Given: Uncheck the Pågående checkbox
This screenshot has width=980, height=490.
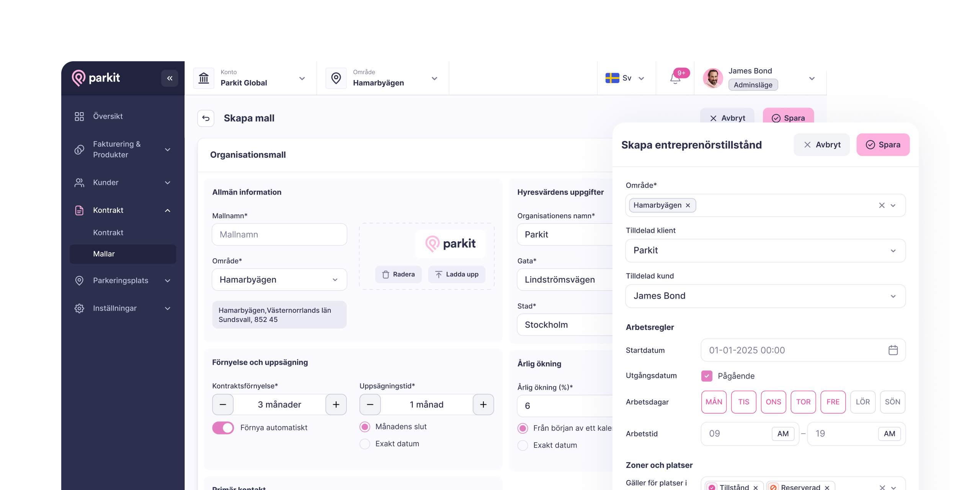Looking at the screenshot, I should click(x=707, y=376).
